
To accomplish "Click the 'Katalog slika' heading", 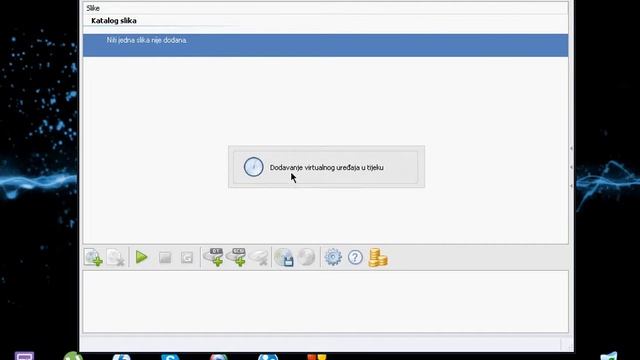I will (x=114, y=21).
